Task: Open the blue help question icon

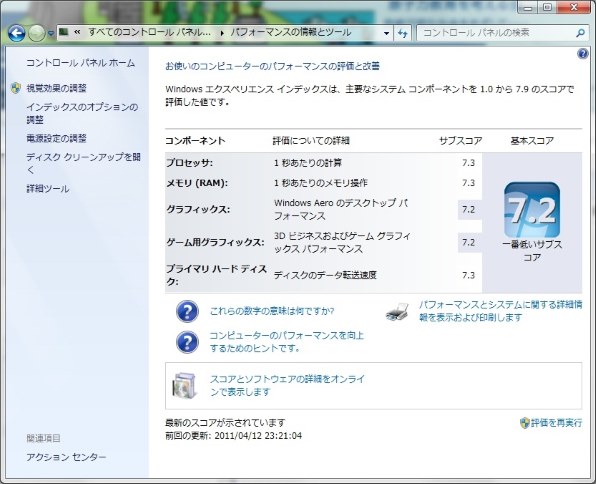Action: 582,54
